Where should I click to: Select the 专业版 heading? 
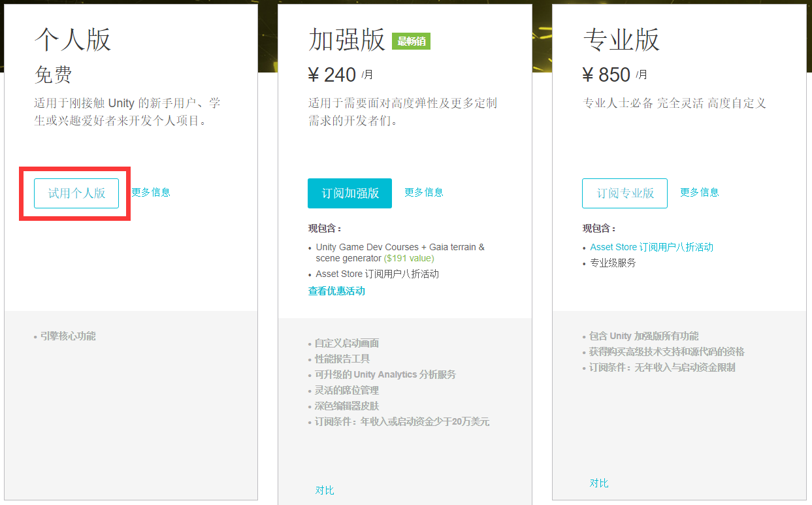(621, 40)
